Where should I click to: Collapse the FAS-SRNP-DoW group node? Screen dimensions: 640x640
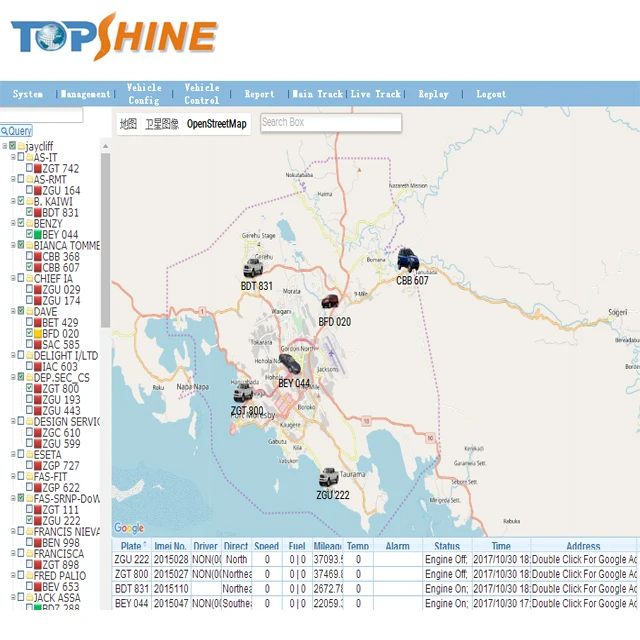(x=13, y=498)
